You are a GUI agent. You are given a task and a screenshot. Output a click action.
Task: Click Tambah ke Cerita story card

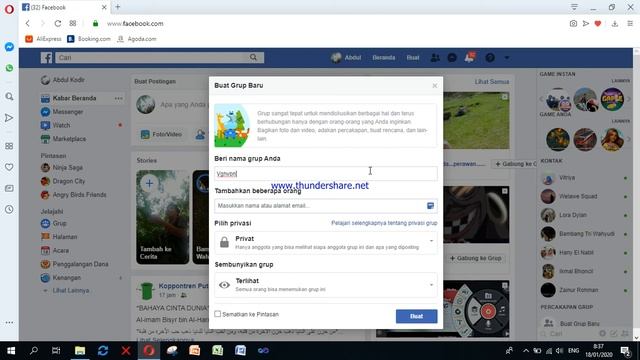coord(162,217)
